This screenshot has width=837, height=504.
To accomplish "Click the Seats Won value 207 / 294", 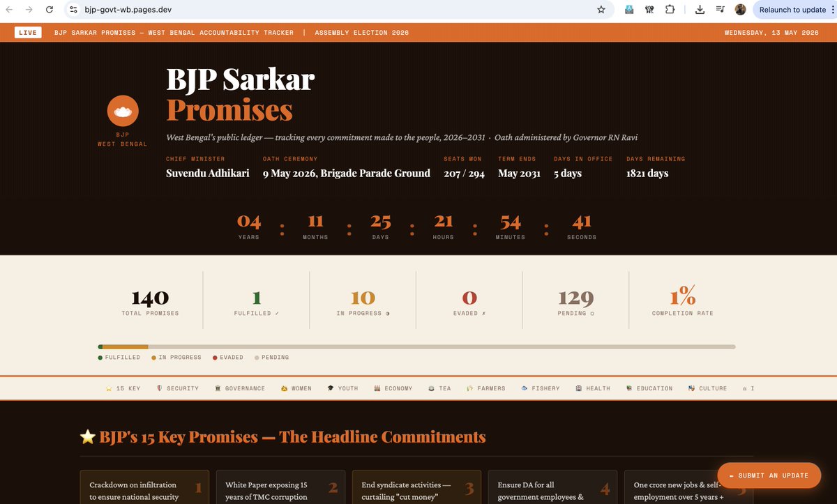I will pos(464,174).
